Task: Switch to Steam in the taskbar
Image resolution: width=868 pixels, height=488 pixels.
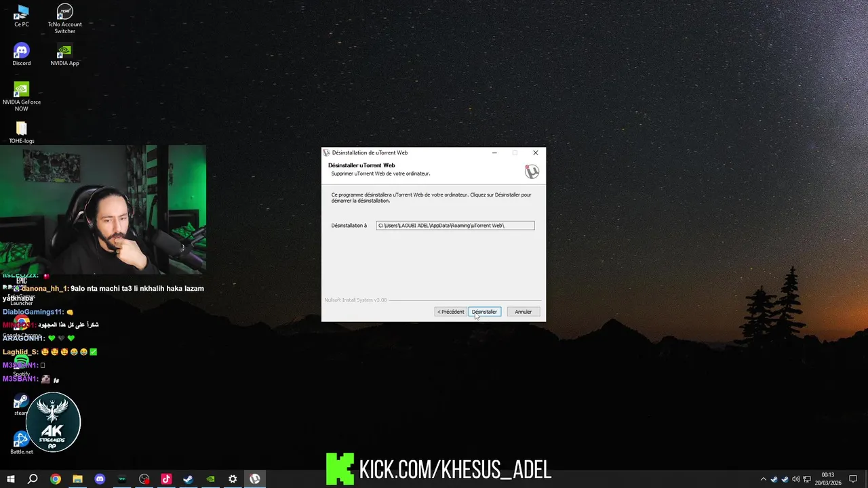Action: (x=189, y=479)
